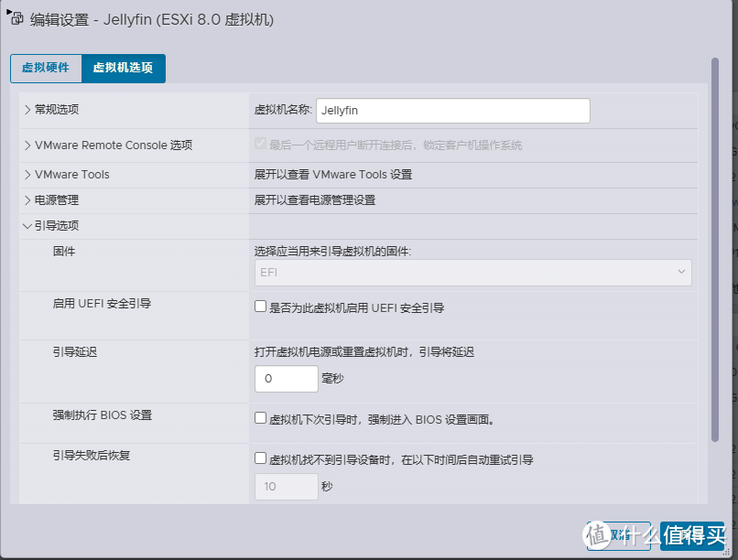This screenshot has height=560, width=738.
Task: Click the 引导延迟 row label
Action: (x=75, y=352)
